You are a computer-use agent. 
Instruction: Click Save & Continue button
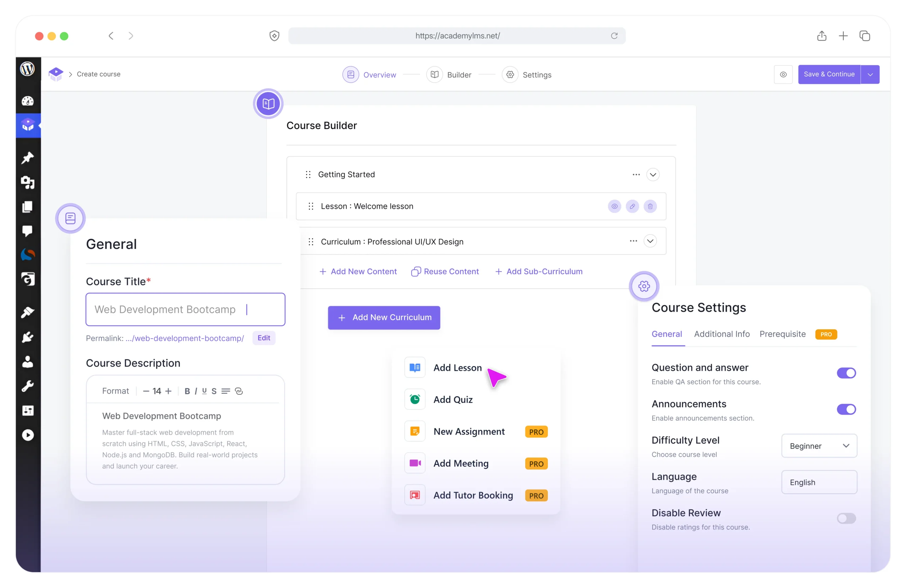(x=829, y=74)
